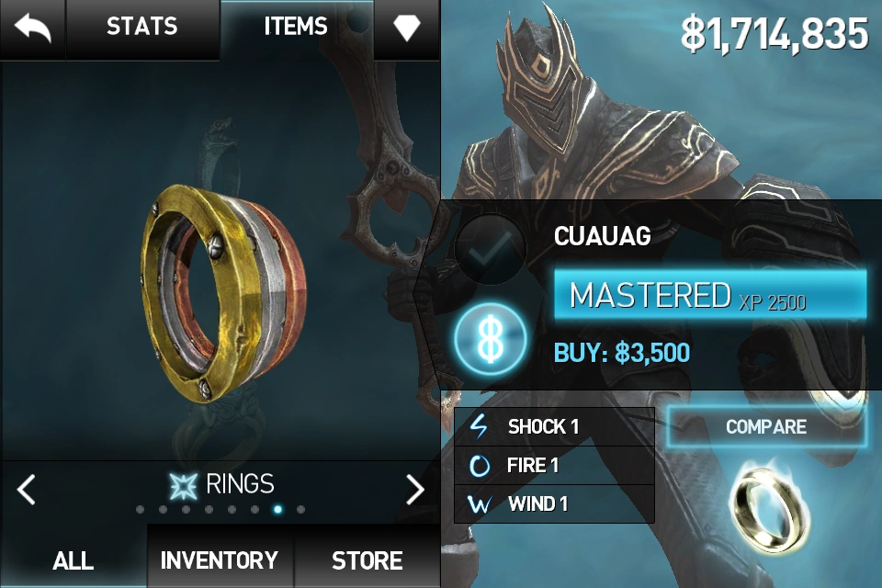Click the COMPARE button
882x588 pixels.
(x=766, y=426)
